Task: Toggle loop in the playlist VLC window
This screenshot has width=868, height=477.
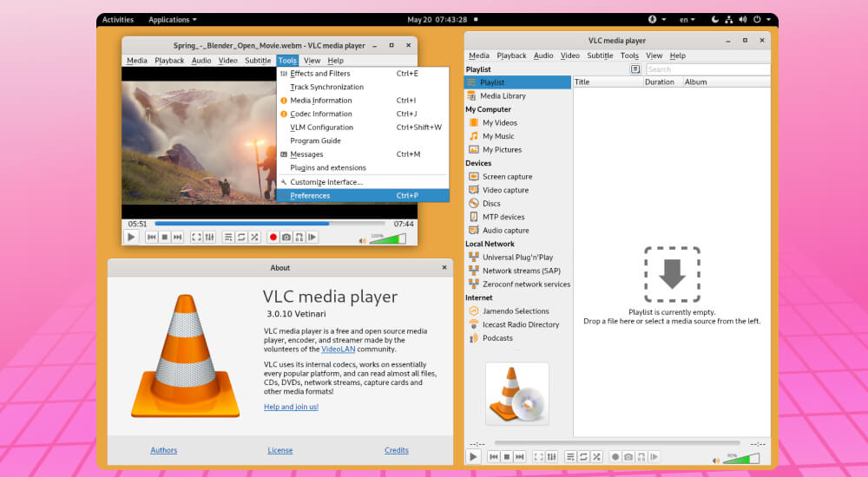Action: tap(583, 456)
